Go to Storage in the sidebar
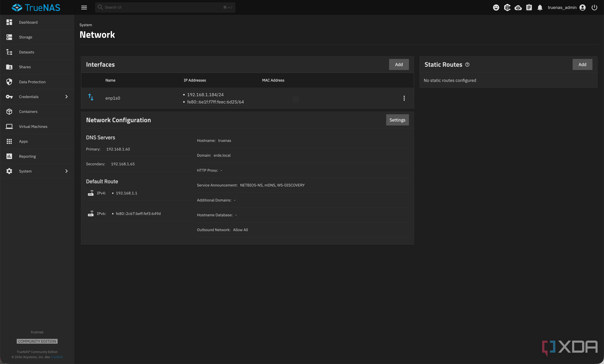This screenshot has width=604, height=364. pyautogui.click(x=37, y=37)
